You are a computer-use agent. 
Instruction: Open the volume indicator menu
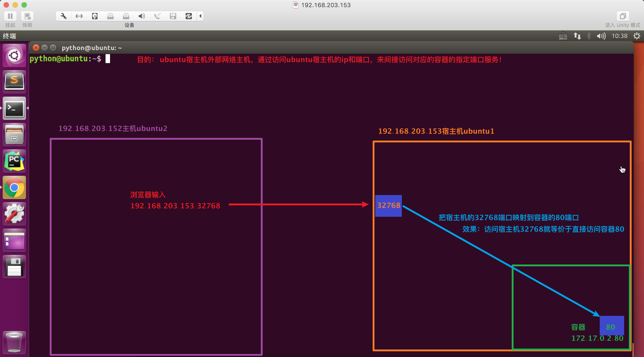coord(601,36)
